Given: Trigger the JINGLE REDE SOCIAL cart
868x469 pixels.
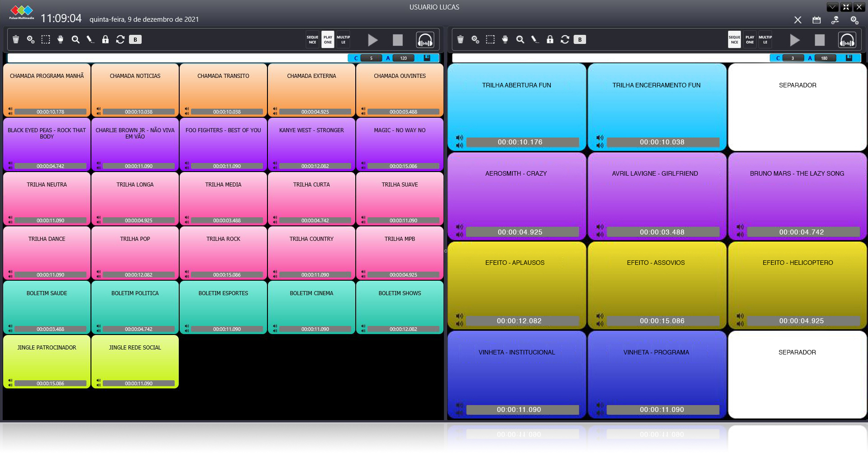Looking at the screenshot, I should [135, 362].
